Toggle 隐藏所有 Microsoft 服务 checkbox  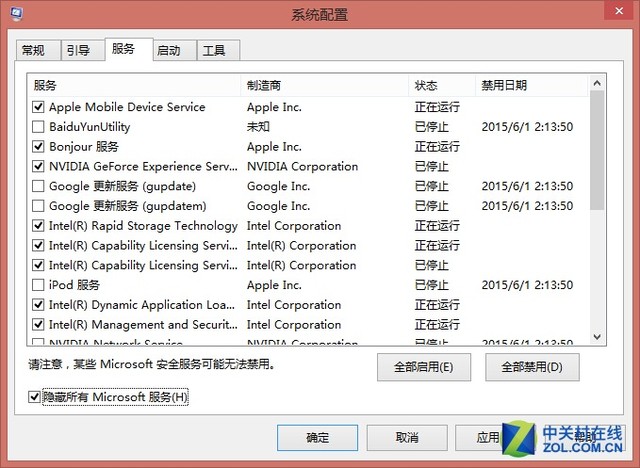pyautogui.click(x=34, y=397)
